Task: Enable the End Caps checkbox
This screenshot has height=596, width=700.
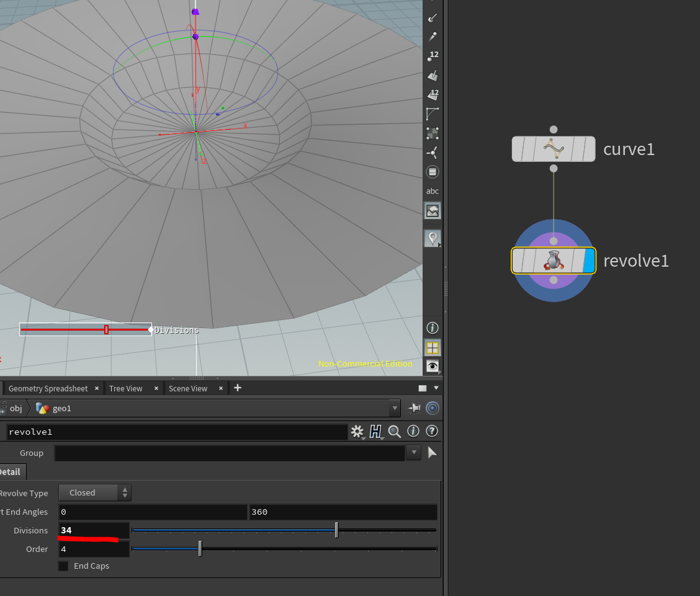Action: coord(63,566)
